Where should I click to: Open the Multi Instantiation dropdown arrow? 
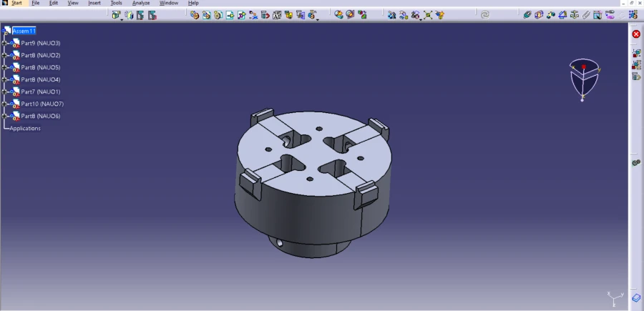click(x=318, y=19)
